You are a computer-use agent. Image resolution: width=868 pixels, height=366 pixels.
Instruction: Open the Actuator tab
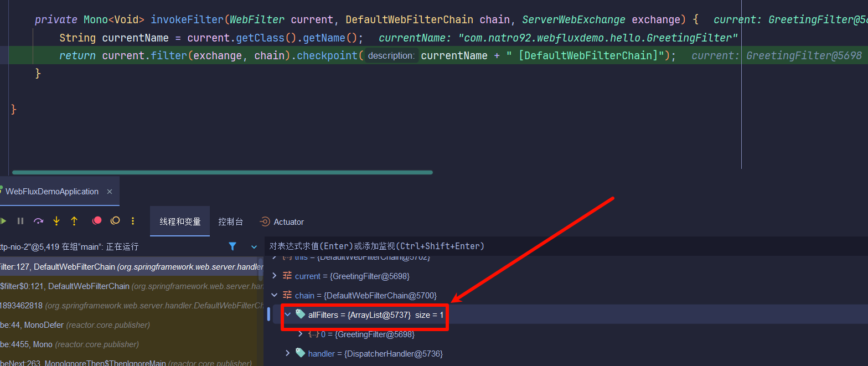pyautogui.click(x=282, y=221)
